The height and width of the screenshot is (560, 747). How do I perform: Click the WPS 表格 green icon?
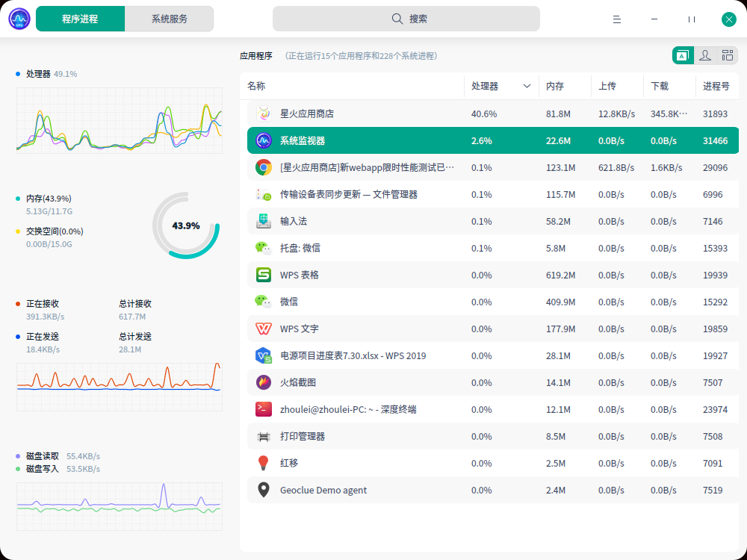pos(264,275)
